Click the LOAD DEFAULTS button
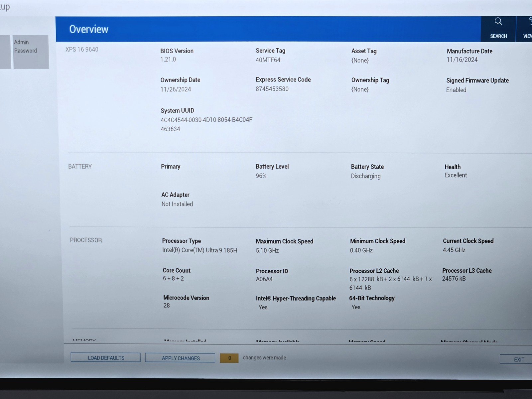 pyautogui.click(x=106, y=358)
